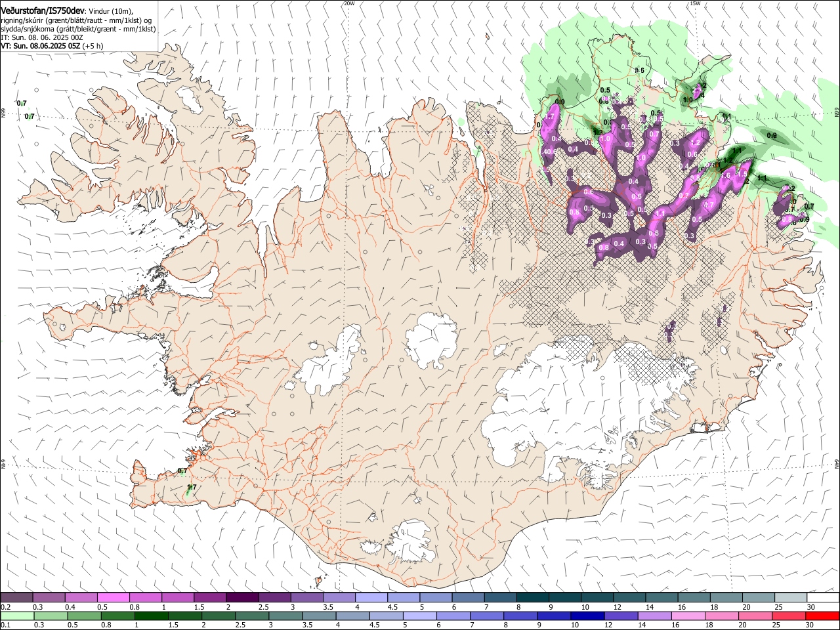Click the white snow legend swatch labeled 30
The width and height of the screenshot is (840, 630).
pyautogui.click(x=823, y=598)
